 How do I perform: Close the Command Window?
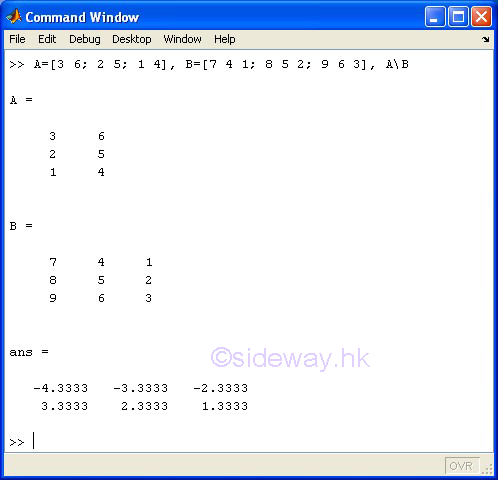pyautogui.click(x=481, y=16)
